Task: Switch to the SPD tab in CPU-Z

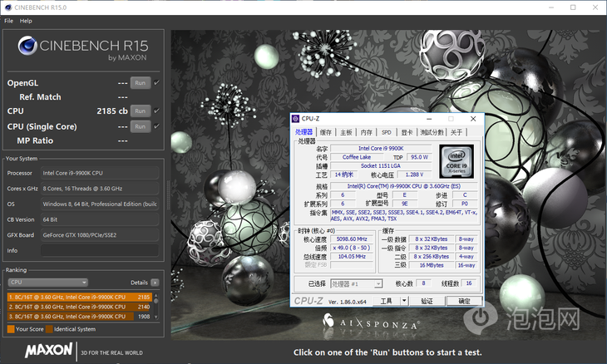Action: click(x=387, y=132)
